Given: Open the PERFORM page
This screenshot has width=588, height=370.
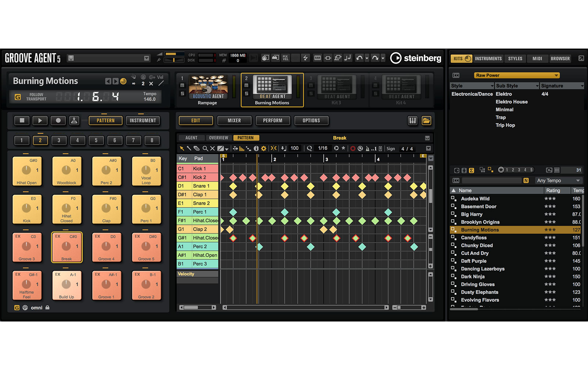Looking at the screenshot, I should (x=273, y=121).
